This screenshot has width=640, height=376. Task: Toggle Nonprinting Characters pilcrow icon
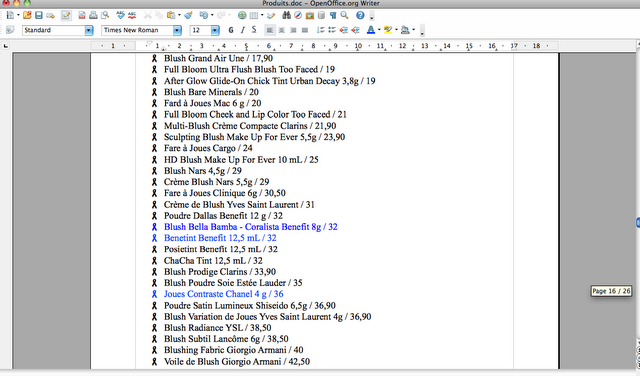(x=333, y=16)
